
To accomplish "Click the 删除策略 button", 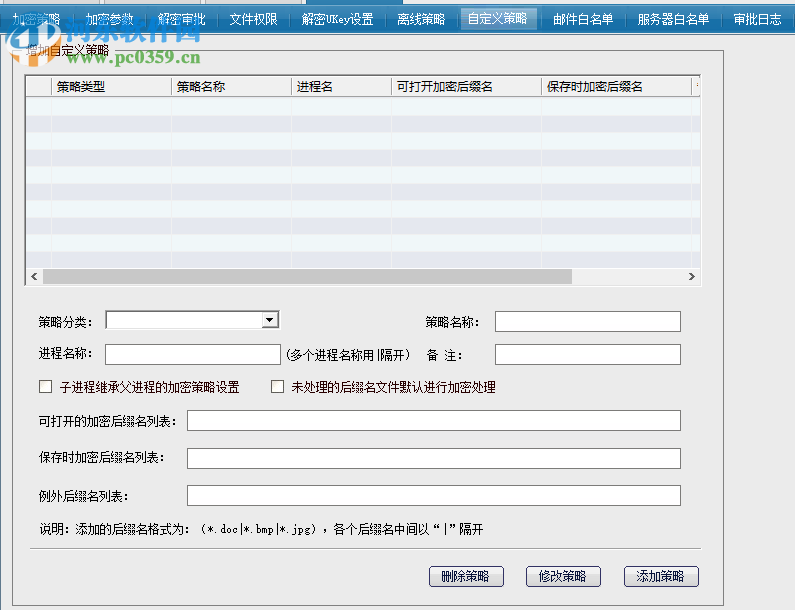I will click(x=466, y=577).
